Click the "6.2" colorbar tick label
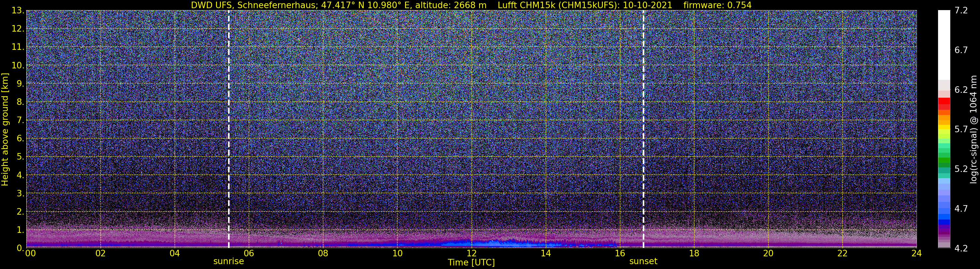980x269 pixels. coord(961,90)
